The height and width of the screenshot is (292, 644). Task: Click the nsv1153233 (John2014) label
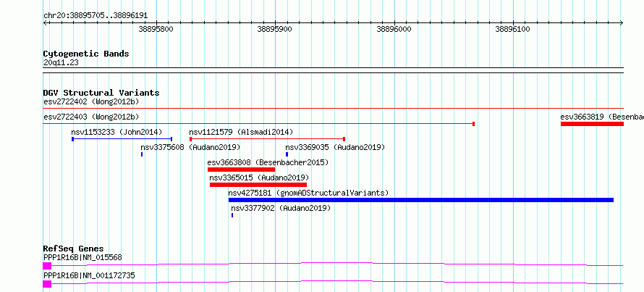coord(116,132)
